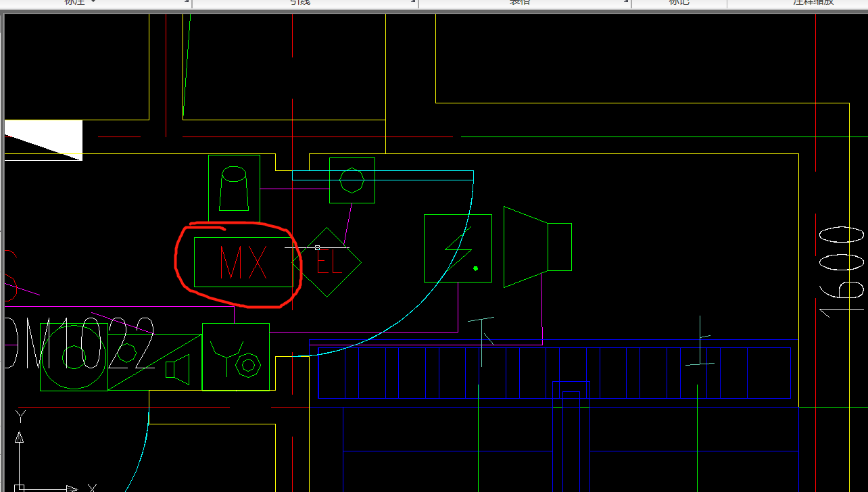Click the magenta wire from octagon box to EL
This screenshot has height=492, width=868.
pos(347,224)
